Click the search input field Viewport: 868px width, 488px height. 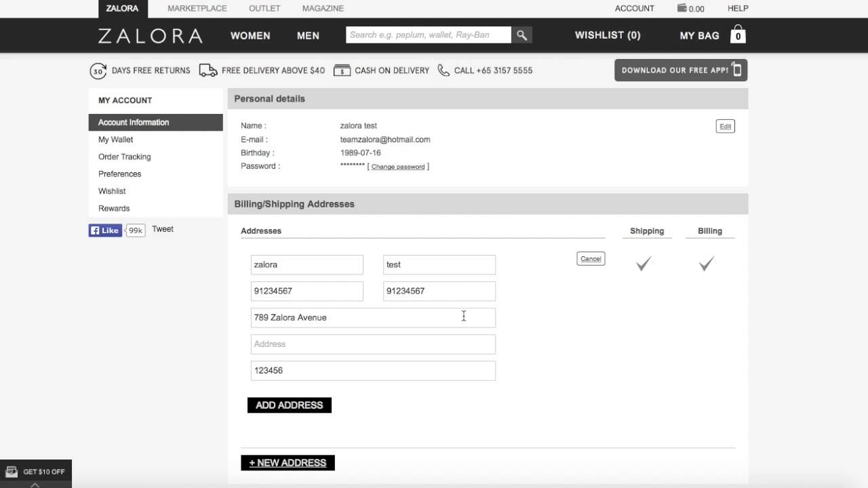pyautogui.click(x=429, y=35)
